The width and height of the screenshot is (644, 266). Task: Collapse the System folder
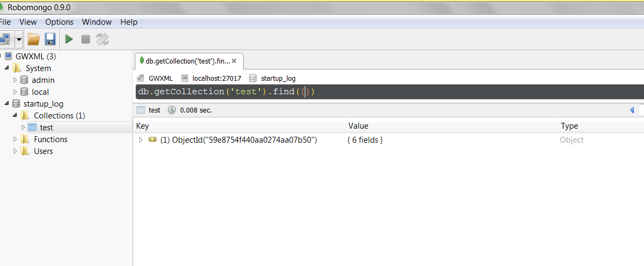6,68
